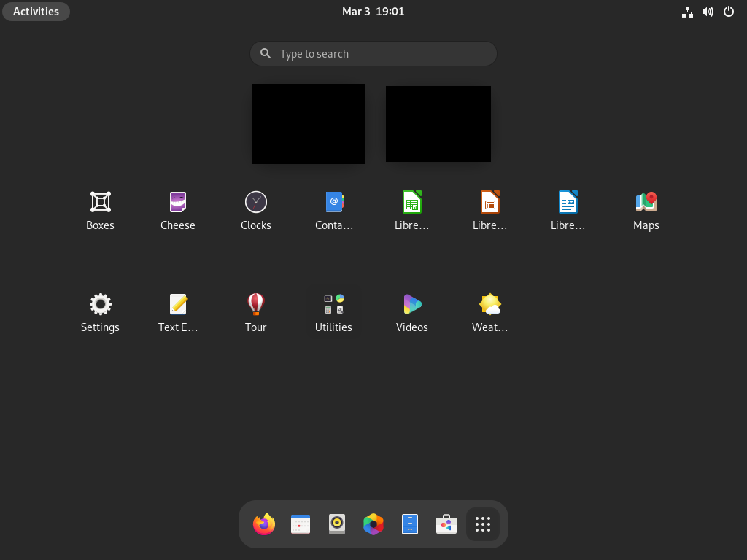Viewport: 747px width, 560px height.
Task: Focus the Type to search field
Action: coord(373,54)
